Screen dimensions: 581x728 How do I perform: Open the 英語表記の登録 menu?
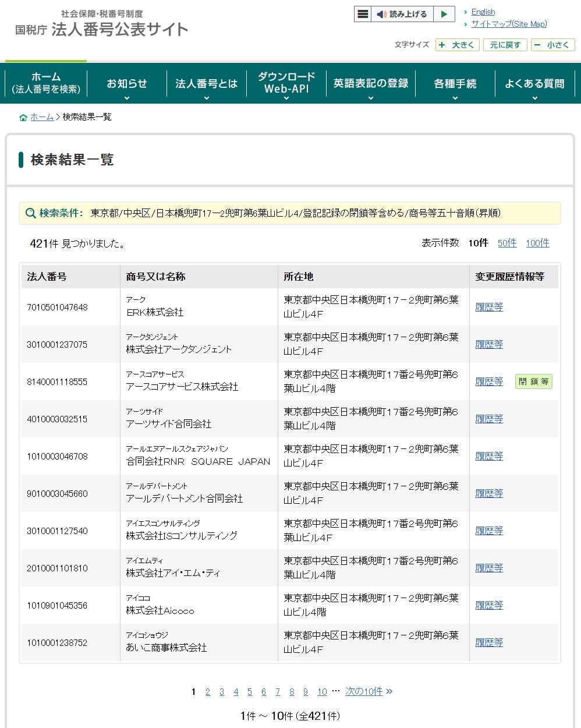pos(370,84)
